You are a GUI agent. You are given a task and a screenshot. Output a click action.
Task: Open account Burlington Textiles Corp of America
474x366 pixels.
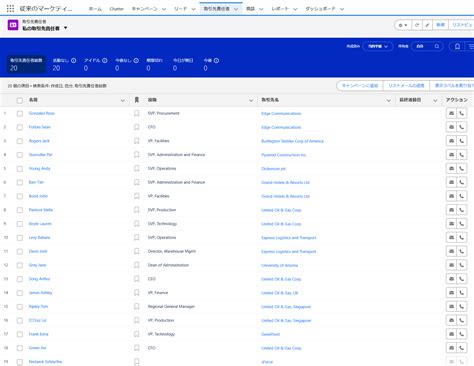click(x=292, y=141)
